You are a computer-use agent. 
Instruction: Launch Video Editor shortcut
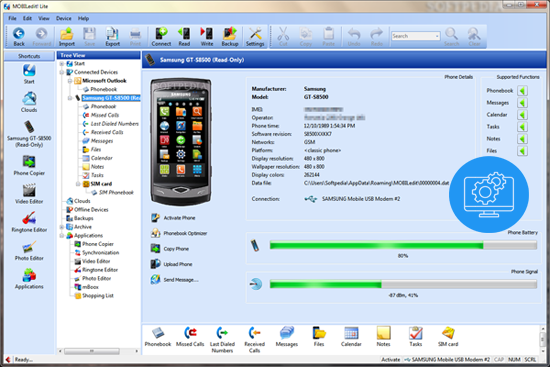29,194
